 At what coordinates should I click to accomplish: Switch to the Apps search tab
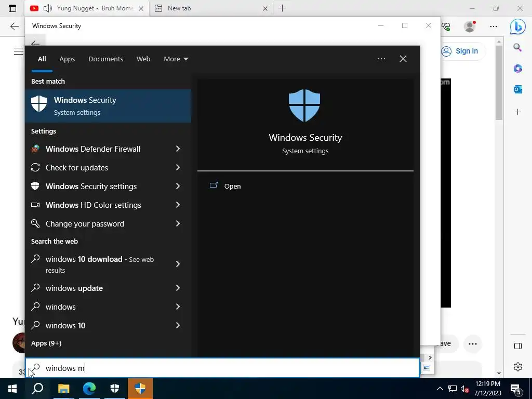[x=67, y=59]
